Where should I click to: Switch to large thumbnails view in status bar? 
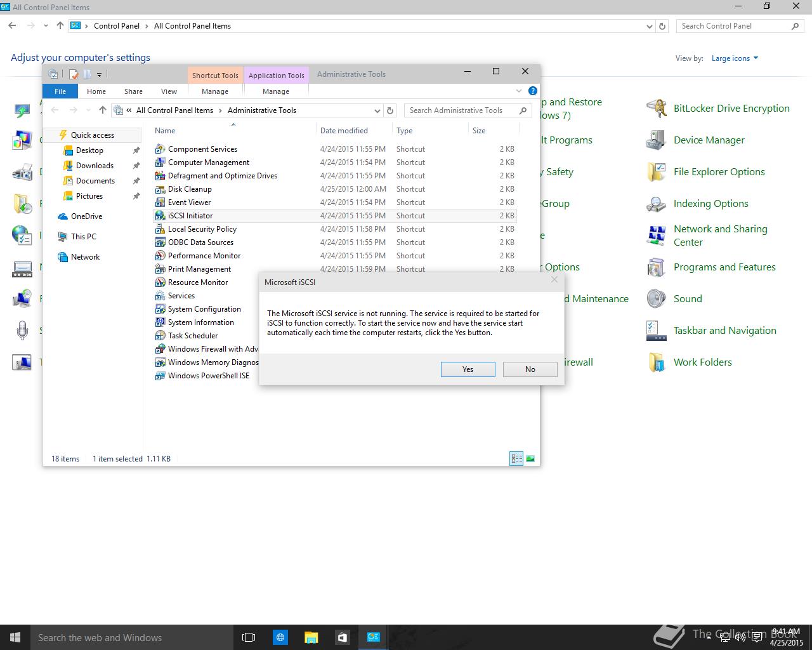[530, 458]
